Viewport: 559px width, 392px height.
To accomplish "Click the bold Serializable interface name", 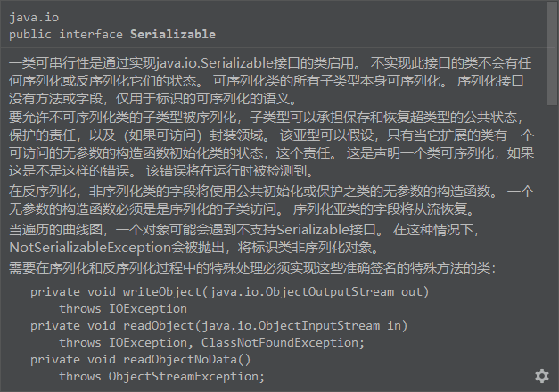I will pyautogui.click(x=173, y=34).
